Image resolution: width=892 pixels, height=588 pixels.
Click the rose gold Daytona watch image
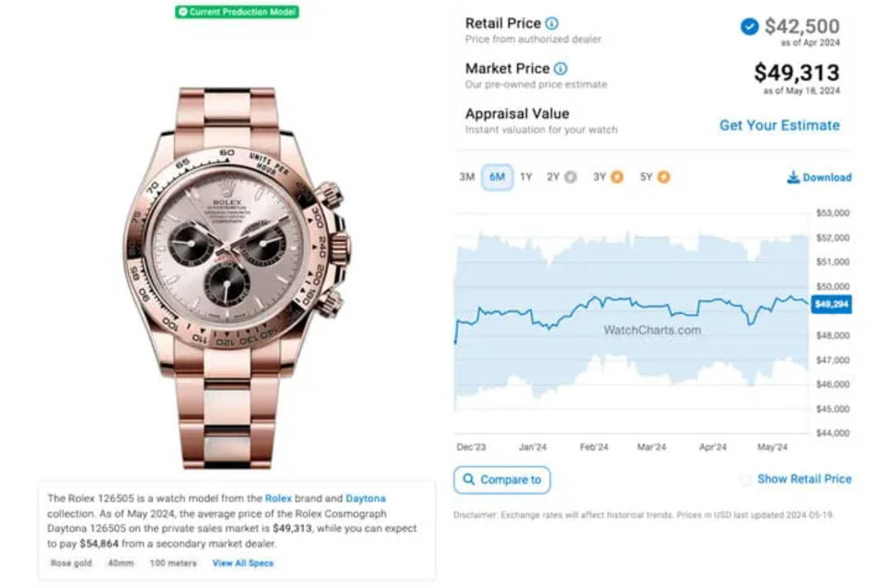pos(236,277)
